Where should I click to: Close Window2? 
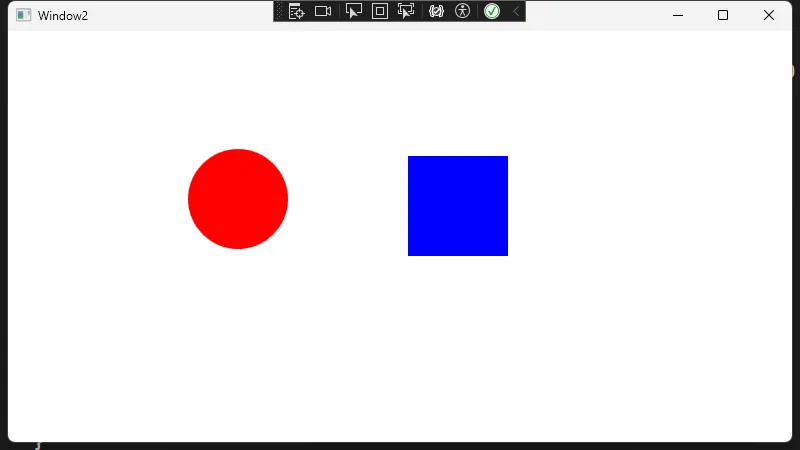[x=769, y=15]
